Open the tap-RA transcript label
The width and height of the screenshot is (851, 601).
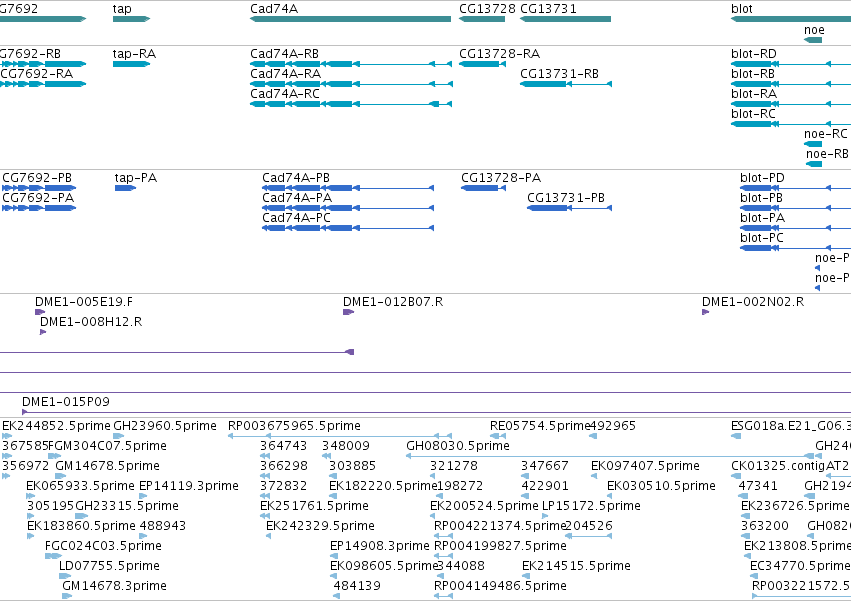[x=134, y=54]
